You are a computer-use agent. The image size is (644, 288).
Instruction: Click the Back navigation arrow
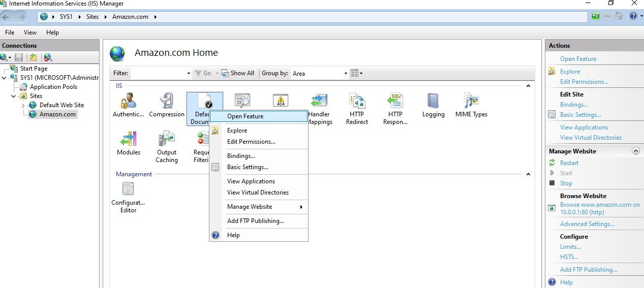[7, 17]
